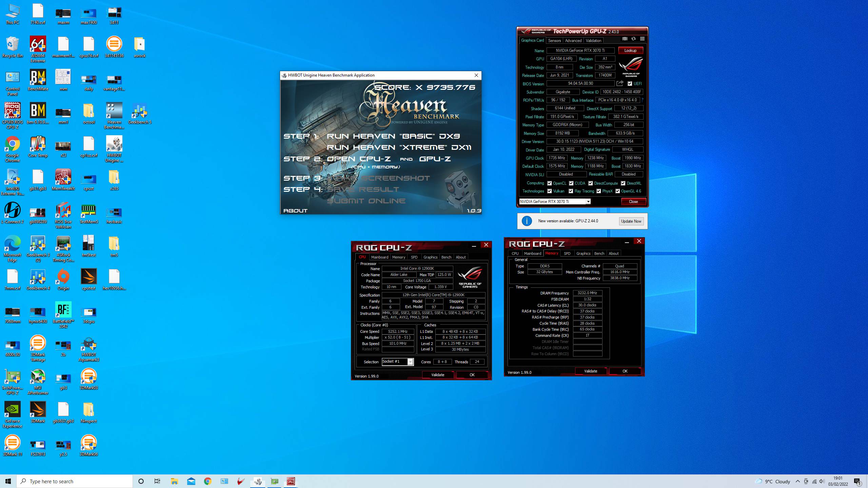Click ABOUT in the Heaven Benchmark app
Image resolution: width=868 pixels, height=488 pixels.
[x=295, y=210]
